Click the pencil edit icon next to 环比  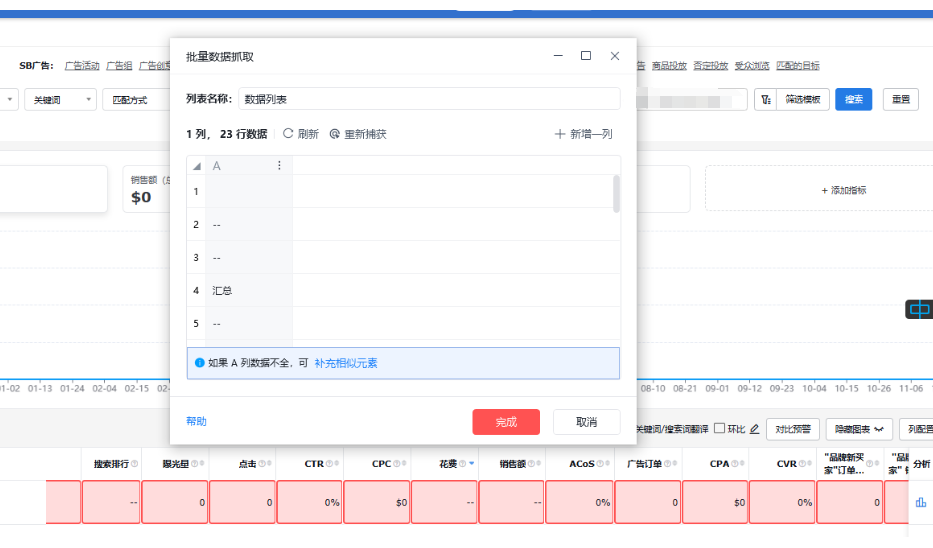tap(754, 428)
